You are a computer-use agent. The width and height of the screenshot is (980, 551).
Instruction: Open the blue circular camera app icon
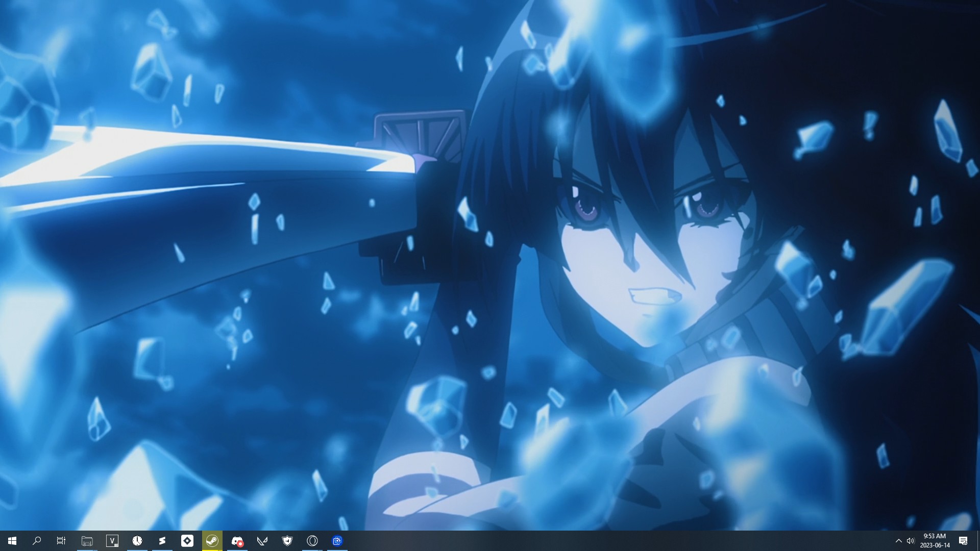(337, 541)
